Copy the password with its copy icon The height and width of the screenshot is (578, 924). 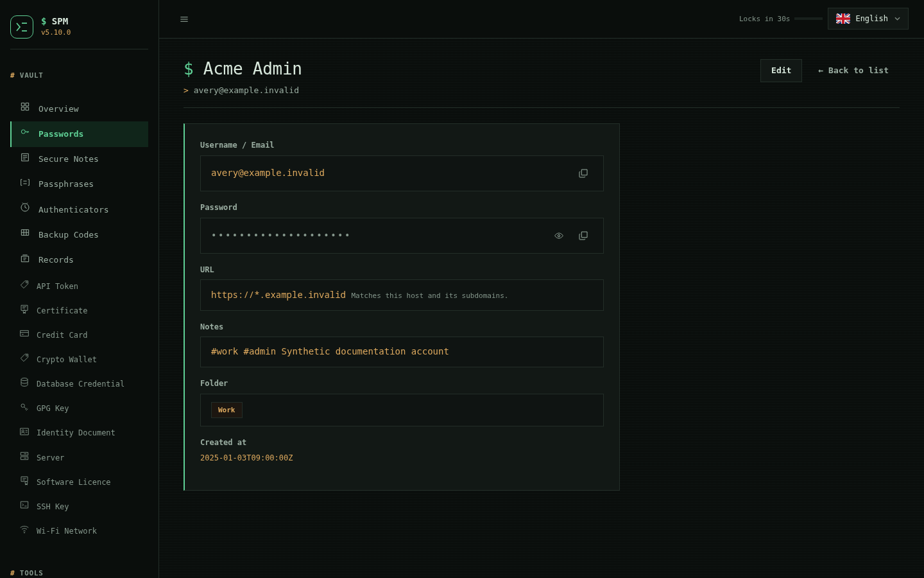click(583, 236)
